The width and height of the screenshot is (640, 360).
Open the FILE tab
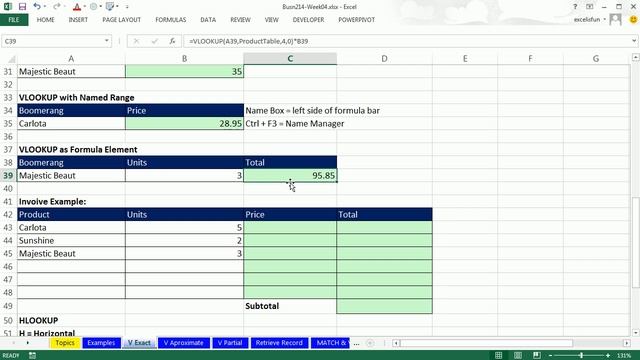coord(14,20)
